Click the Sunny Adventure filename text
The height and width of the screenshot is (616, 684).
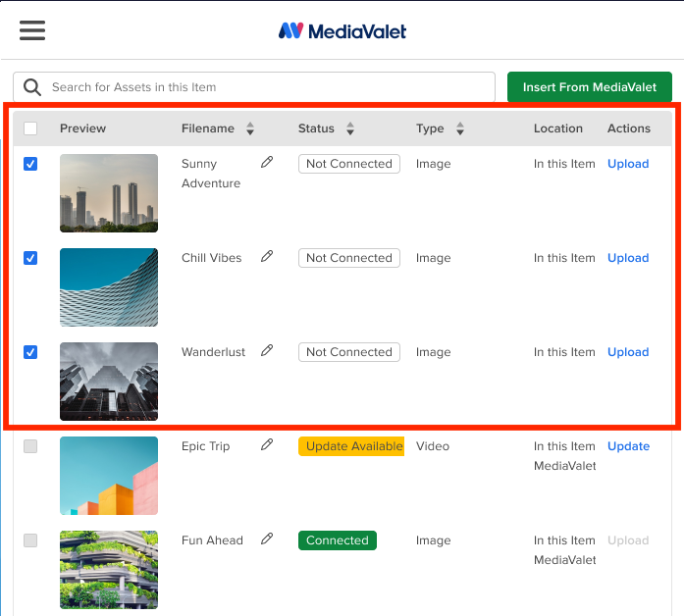click(x=211, y=174)
